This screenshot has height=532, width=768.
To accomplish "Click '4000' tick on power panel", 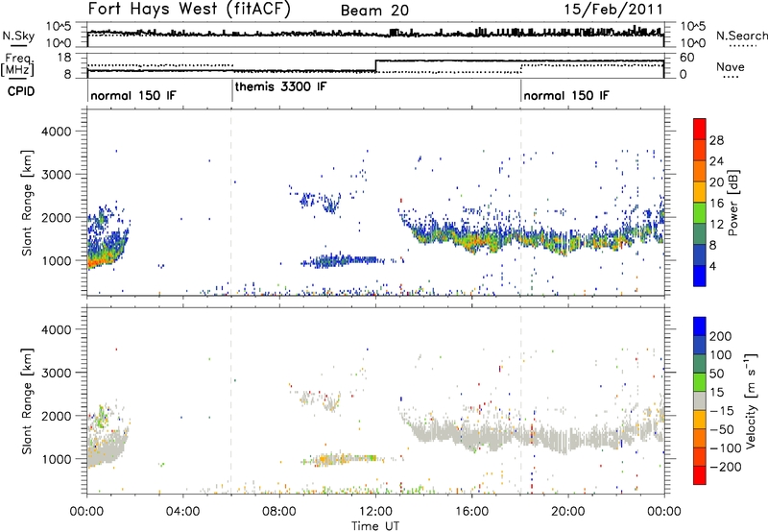I will (56, 132).
